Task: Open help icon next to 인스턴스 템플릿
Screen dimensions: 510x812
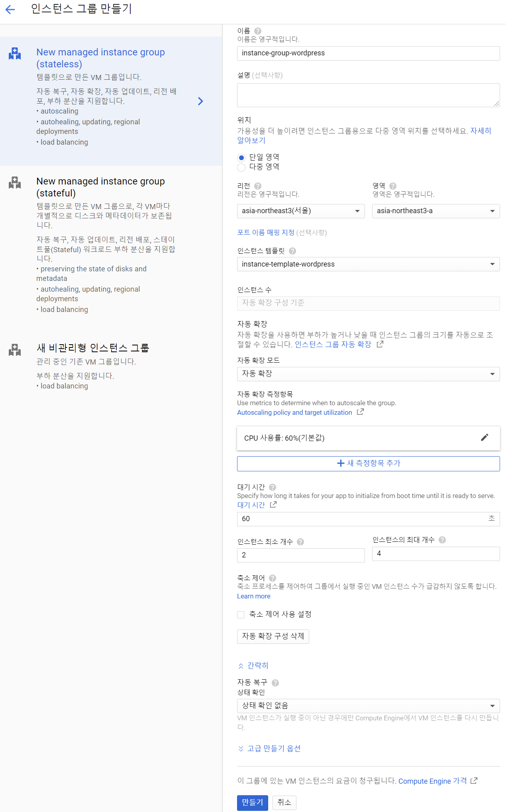Action: [x=292, y=251]
